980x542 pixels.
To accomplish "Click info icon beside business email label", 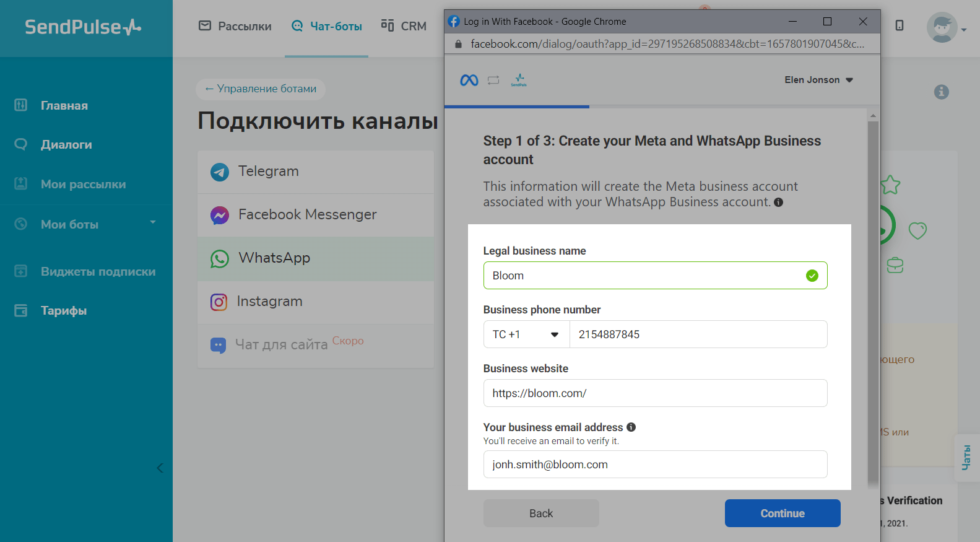I will (631, 427).
